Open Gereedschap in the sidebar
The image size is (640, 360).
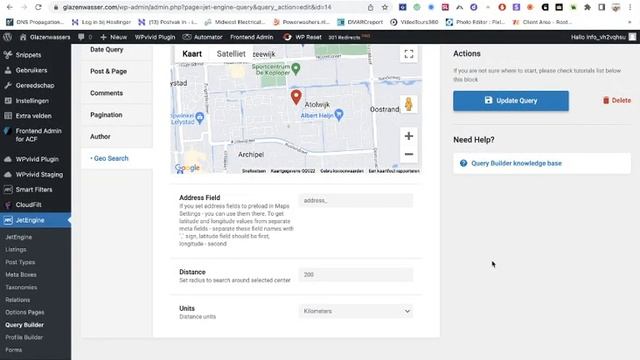[36, 85]
